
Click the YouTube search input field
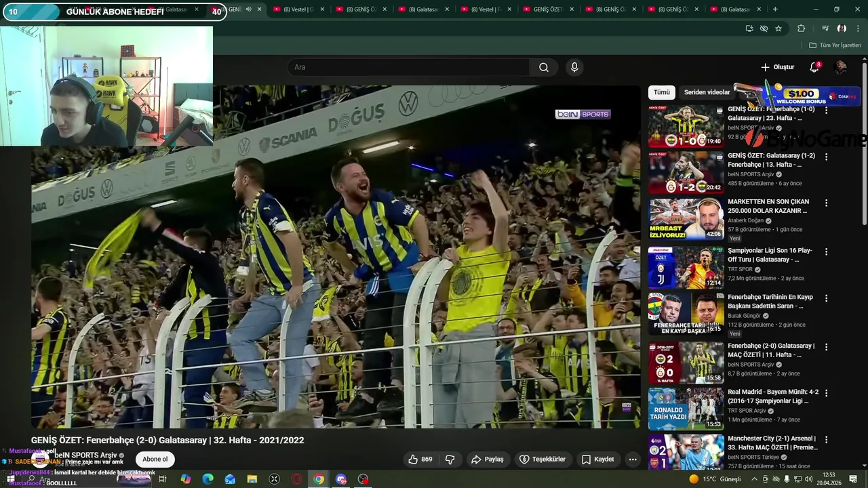pyautogui.click(x=408, y=67)
